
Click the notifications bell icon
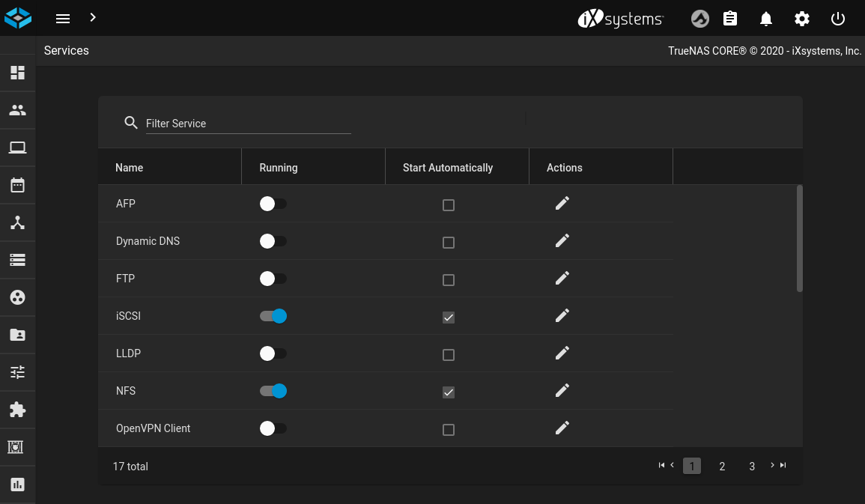point(765,19)
